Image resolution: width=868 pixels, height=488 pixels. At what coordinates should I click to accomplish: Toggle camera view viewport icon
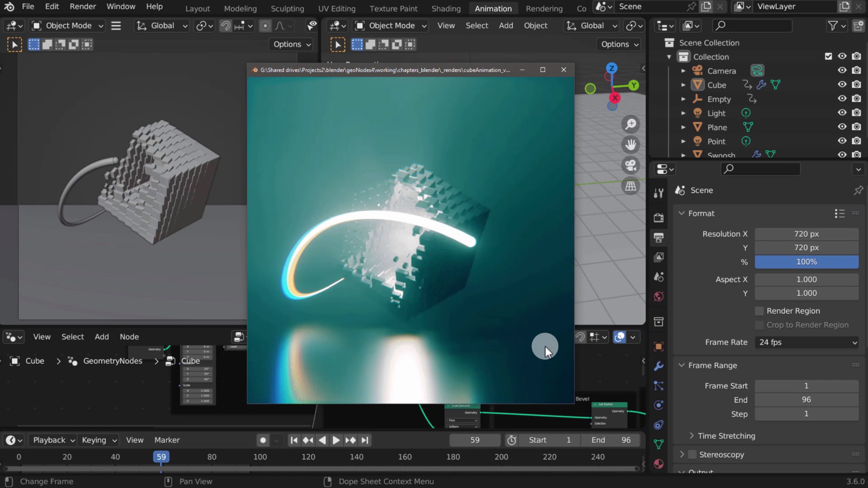(x=631, y=165)
